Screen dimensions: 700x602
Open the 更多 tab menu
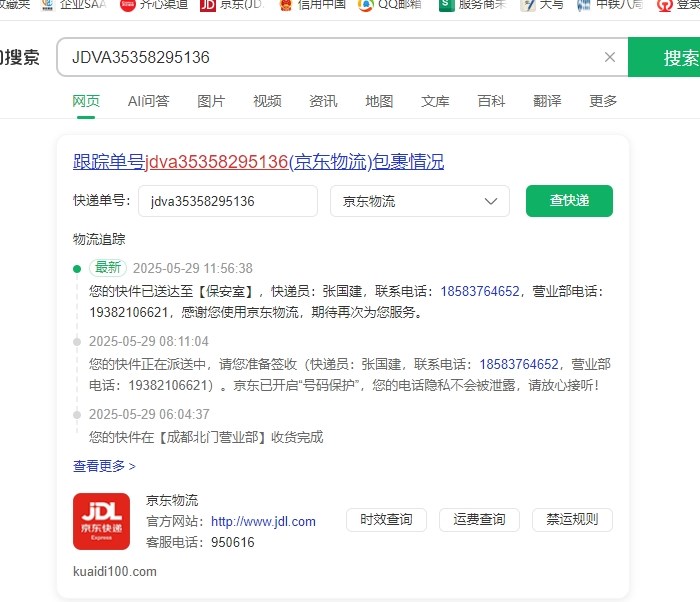[603, 101]
